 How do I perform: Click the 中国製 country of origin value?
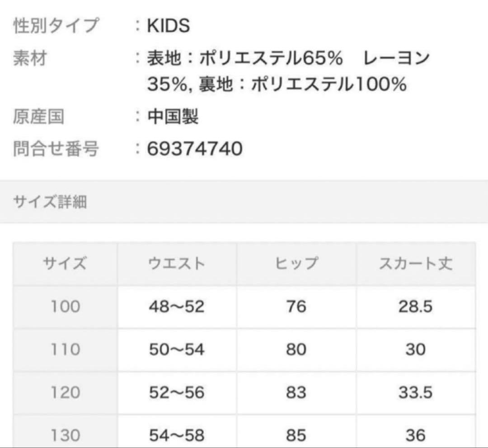pyautogui.click(x=173, y=117)
